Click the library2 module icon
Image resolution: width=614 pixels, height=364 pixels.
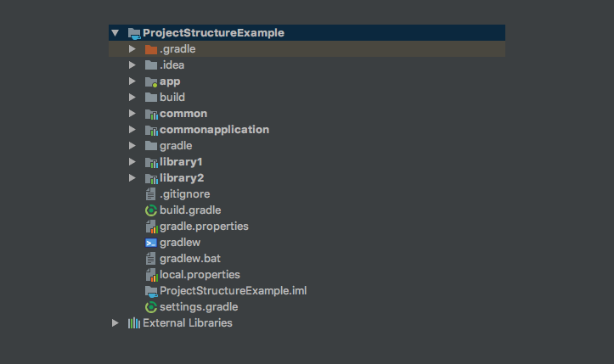click(x=151, y=178)
